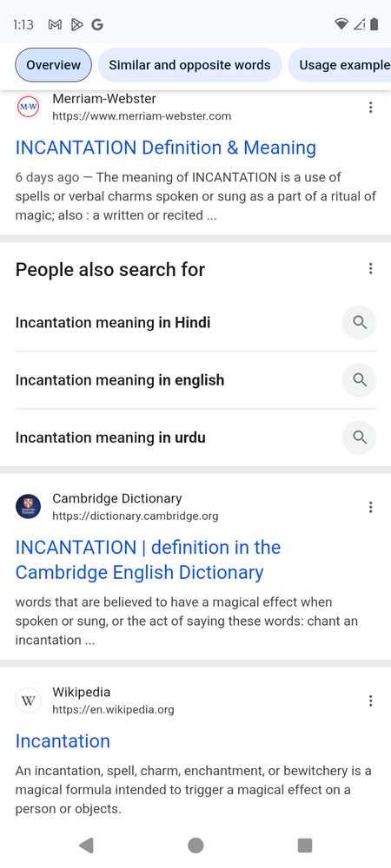Switch to Usage examples tab
The image size is (391, 868).
tap(340, 65)
